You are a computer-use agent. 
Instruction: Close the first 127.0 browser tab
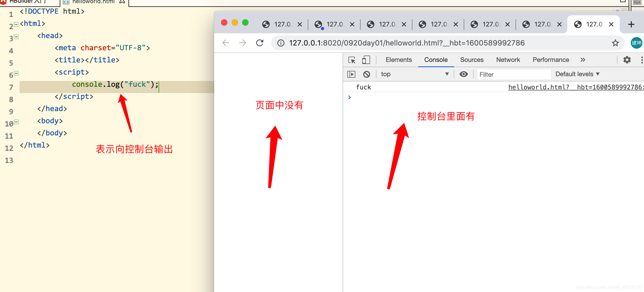pos(300,24)
